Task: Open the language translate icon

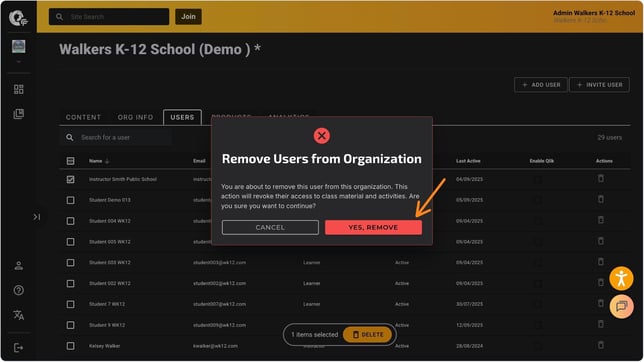Action: pos(18,315)
